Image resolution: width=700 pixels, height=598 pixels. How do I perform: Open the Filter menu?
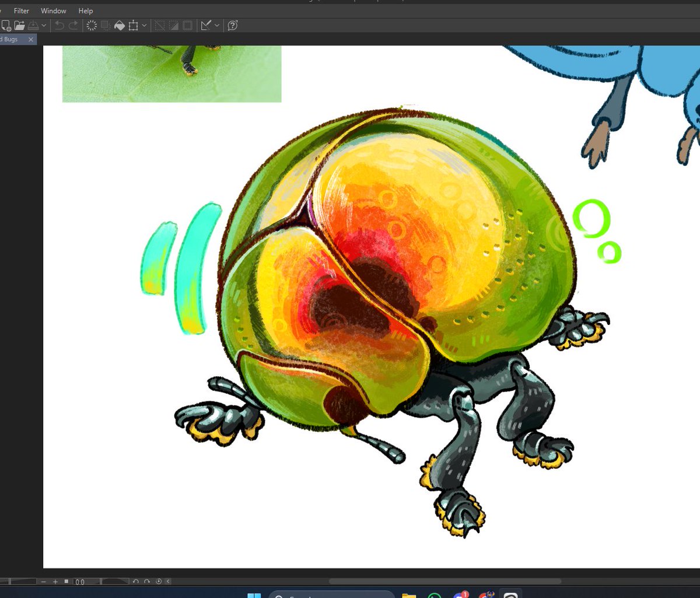click(22, 11)
